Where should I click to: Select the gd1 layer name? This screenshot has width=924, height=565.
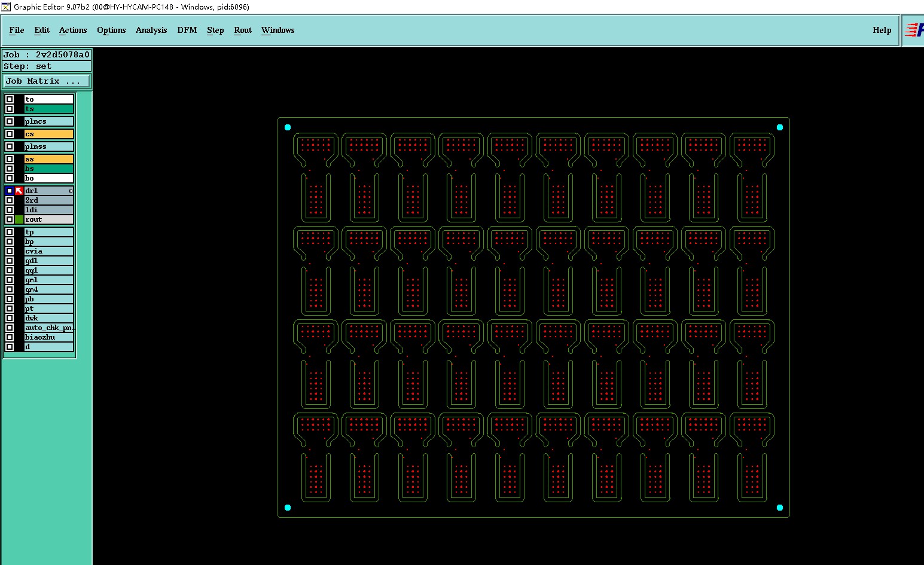pyautogui.click(x=49, y=261)
